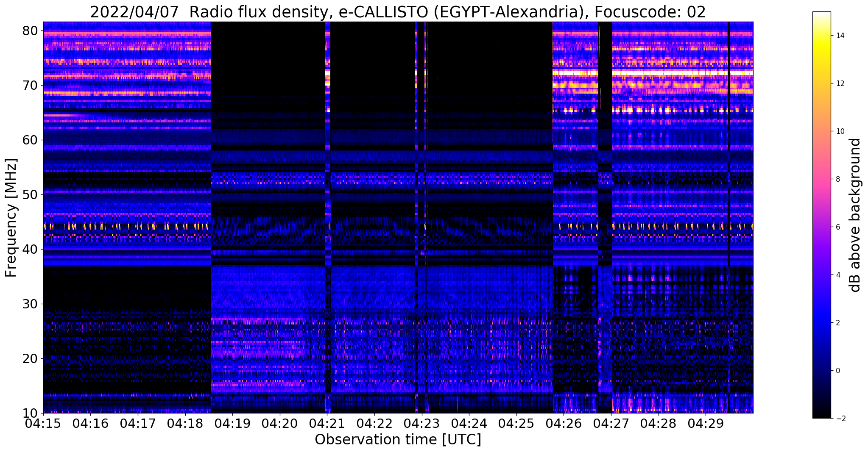This screenshot has width=868, height=452.
Task: Click the 04:28 time tick label
Action: click(x=658, y=423)
